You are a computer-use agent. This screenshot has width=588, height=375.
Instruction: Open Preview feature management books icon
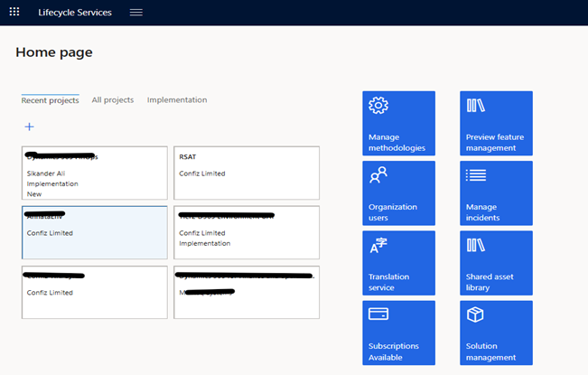pos(476,106)
